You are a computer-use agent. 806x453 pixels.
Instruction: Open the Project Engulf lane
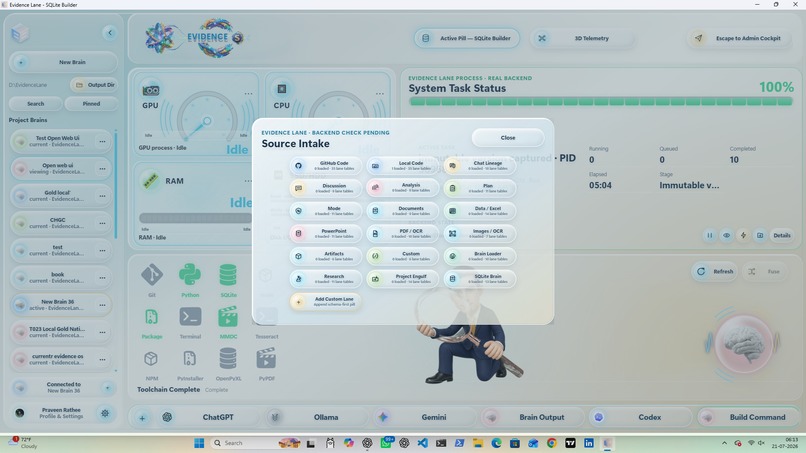pyautogui.click(x=402, y=279)
